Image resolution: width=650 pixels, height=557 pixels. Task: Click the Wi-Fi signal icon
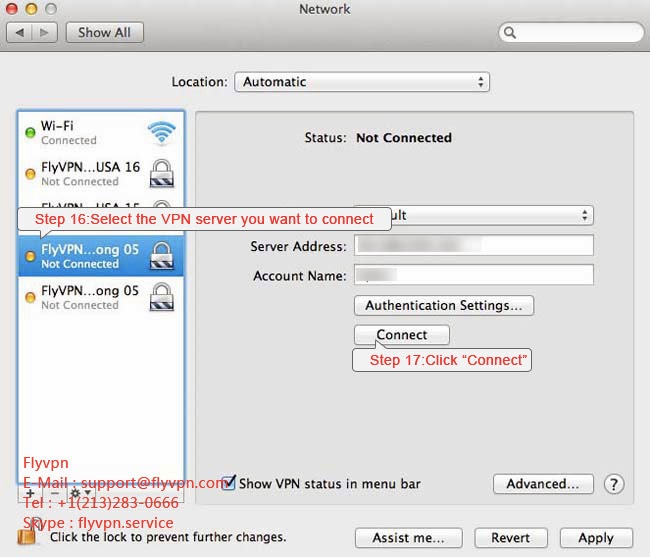(161, 133)
